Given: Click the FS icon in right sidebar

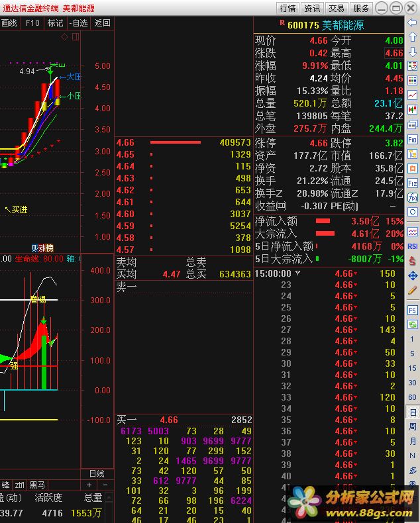Looking at the screenshot, I should click(x=412, y=310).
